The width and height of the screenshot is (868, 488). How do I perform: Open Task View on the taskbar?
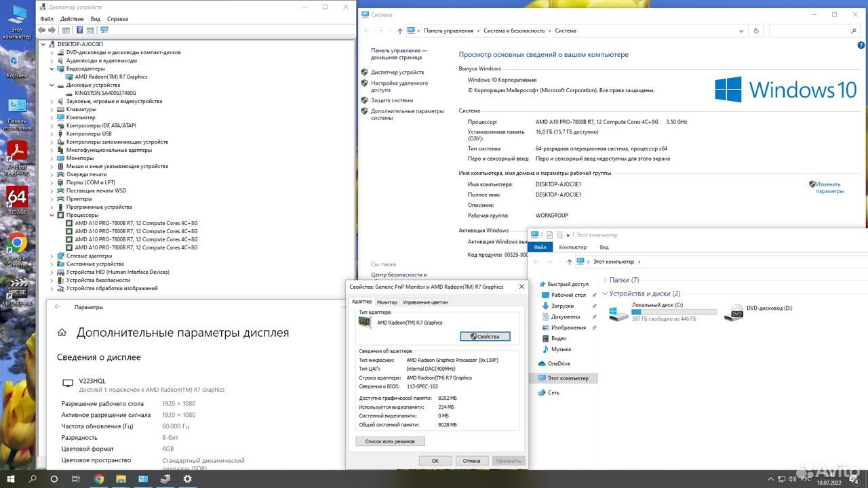76,479
